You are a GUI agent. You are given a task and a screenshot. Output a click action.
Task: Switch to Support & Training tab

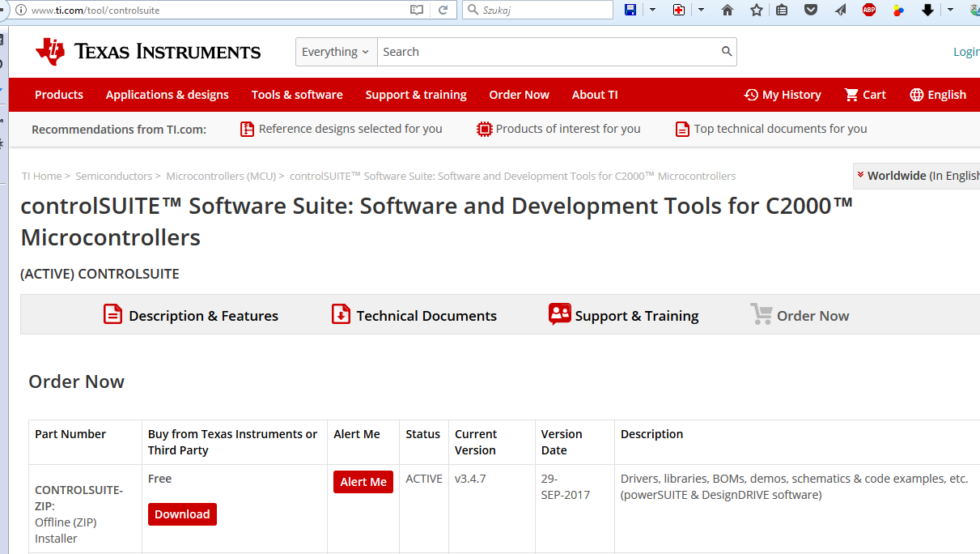point(623,315)
